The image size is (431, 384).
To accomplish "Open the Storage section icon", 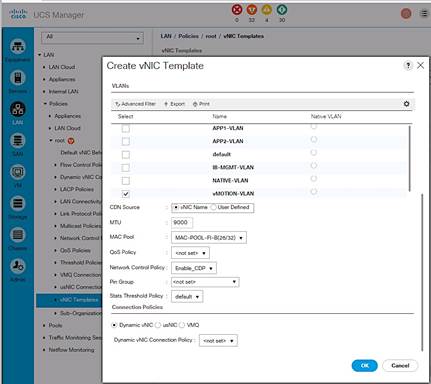I will tap(18, 203).
